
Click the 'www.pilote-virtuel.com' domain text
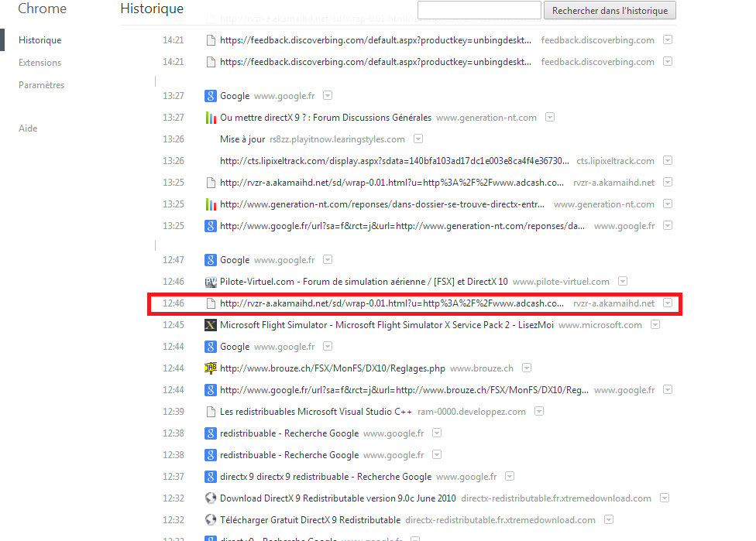pyautogui.click(x=561, y=282)
